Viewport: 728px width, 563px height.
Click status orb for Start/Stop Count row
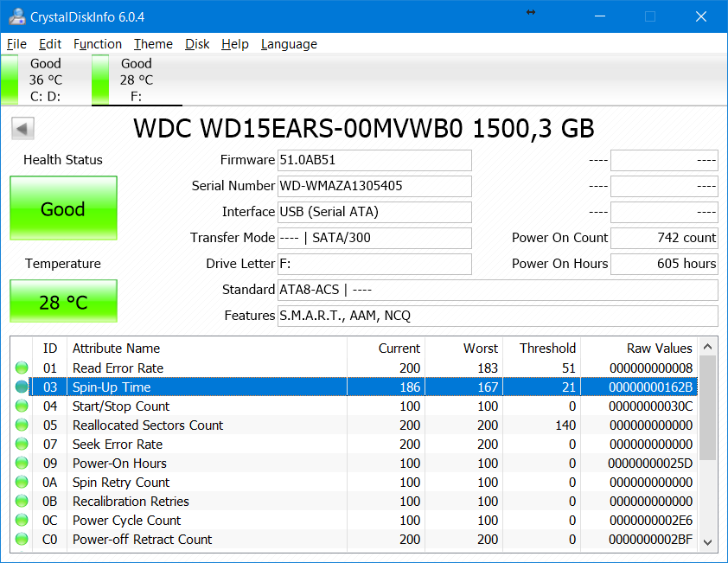point(22,406)
